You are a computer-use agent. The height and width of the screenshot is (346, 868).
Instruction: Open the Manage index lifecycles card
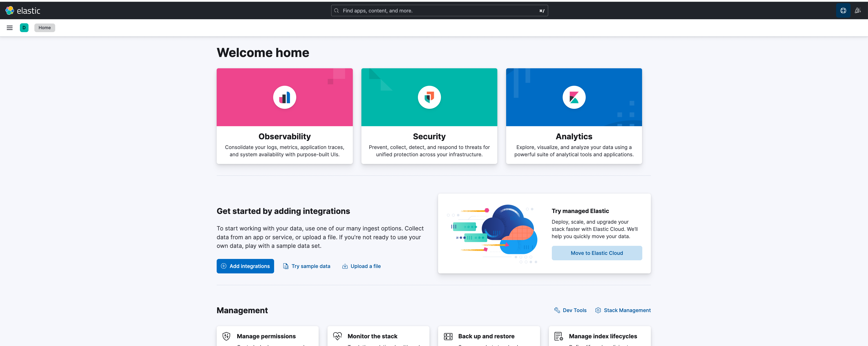[x=602, y=336]
